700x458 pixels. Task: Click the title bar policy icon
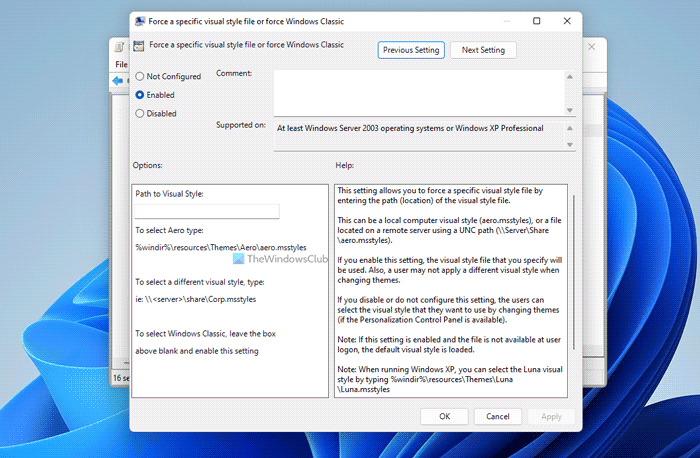(140, 21)
